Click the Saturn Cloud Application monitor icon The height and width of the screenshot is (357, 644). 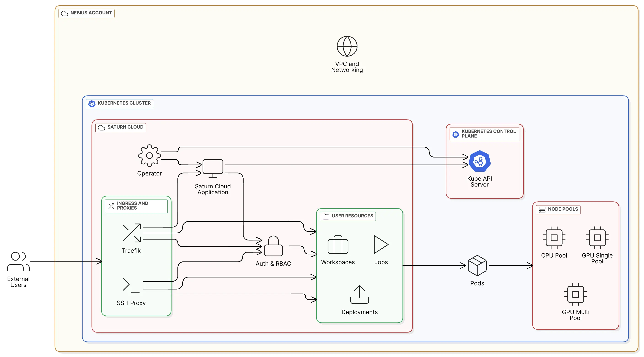pos(213,169)
